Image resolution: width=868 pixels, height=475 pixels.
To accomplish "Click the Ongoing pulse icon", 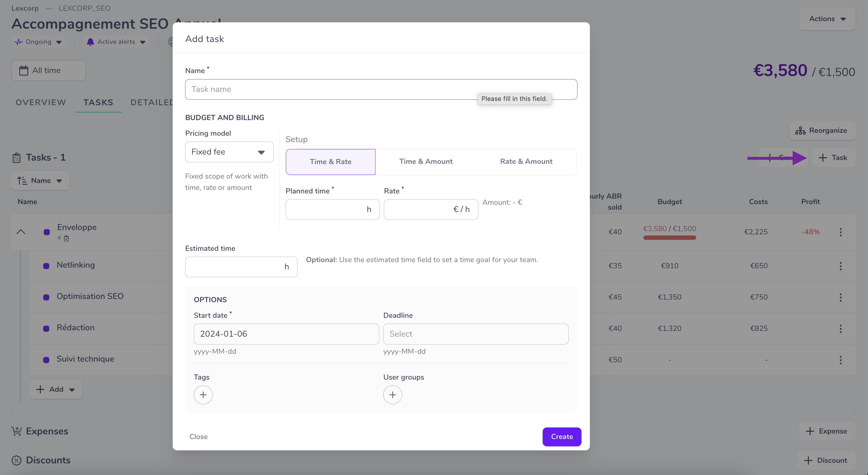I will click(x=19, y=42).
